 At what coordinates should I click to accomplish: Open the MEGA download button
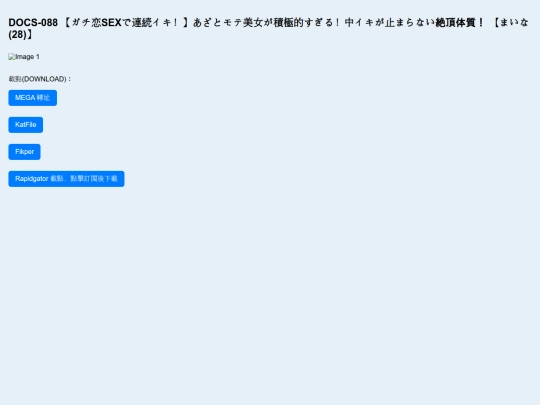[33, 98]
